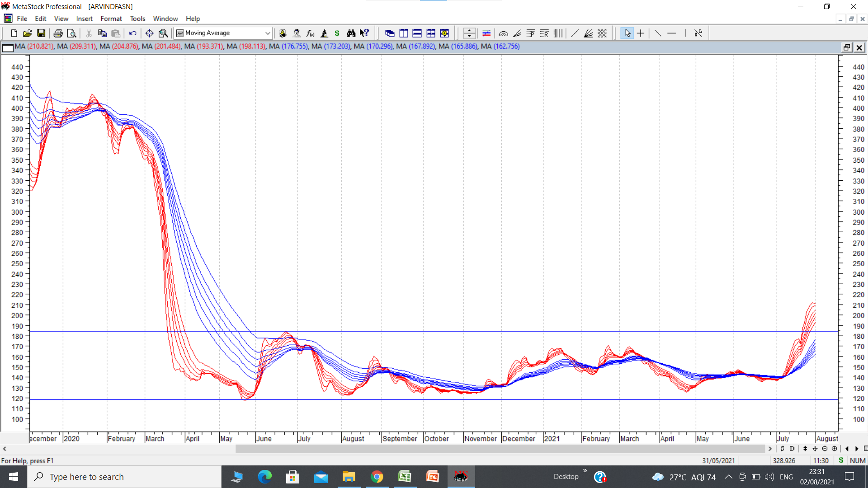Click the spinner stepper arrows in toolbar

[469, 33]
